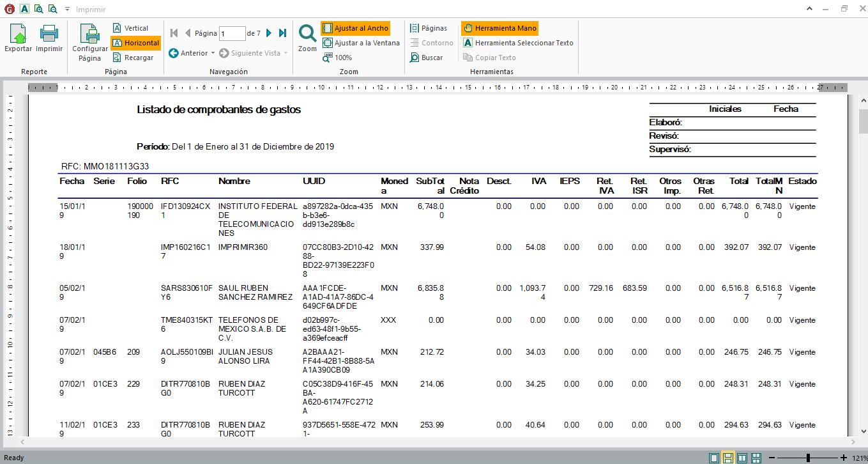Select single page view in status bar
The image size is (868, 464).
coord(713,458)
